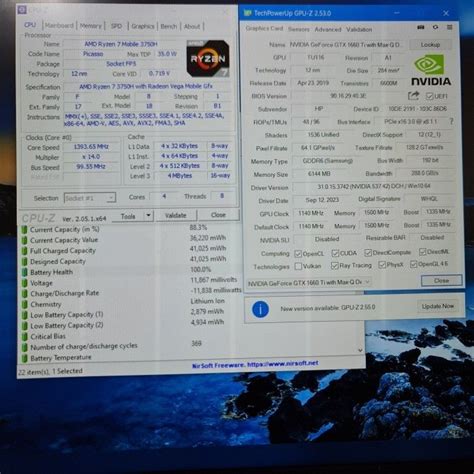Viewport: 474px width, 474px height.
Task: Open the CPU-Z Tools dropdown arrow
Action: coord(148,216)
